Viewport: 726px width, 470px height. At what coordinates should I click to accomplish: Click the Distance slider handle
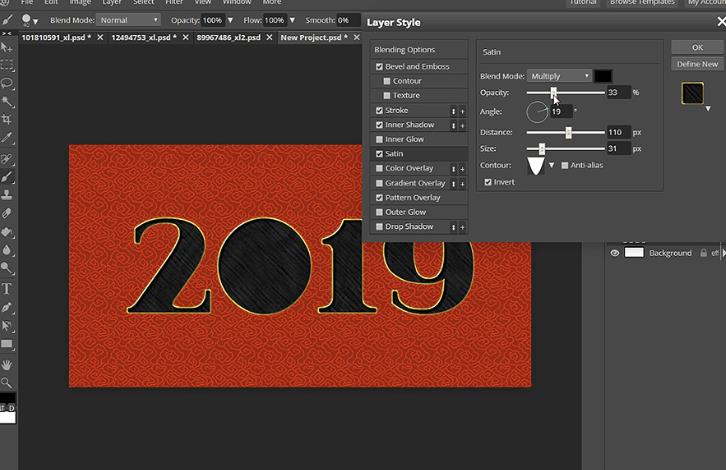(x=568, y=132)
